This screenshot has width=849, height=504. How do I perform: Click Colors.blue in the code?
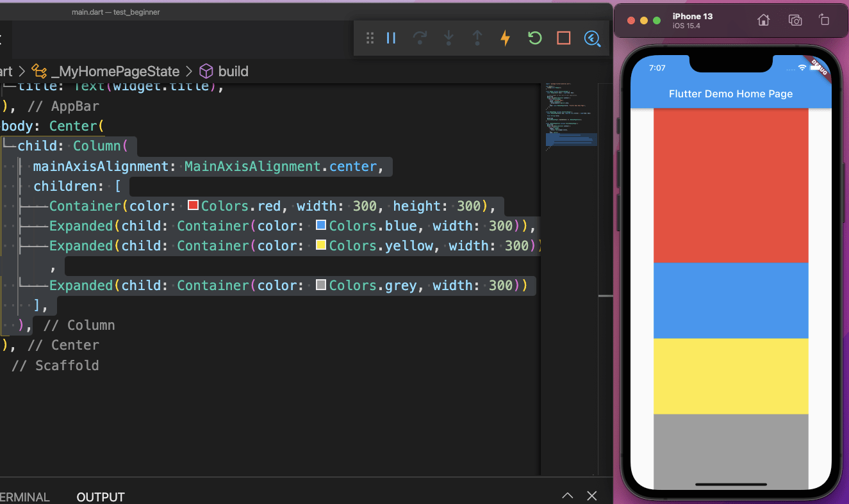click(x=373, y=225)
